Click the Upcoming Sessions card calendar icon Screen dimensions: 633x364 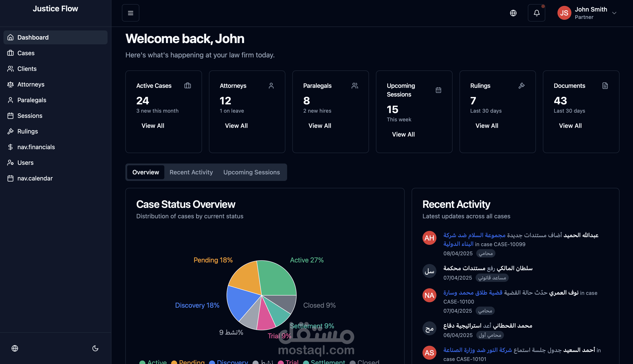(x=438, y=90)
